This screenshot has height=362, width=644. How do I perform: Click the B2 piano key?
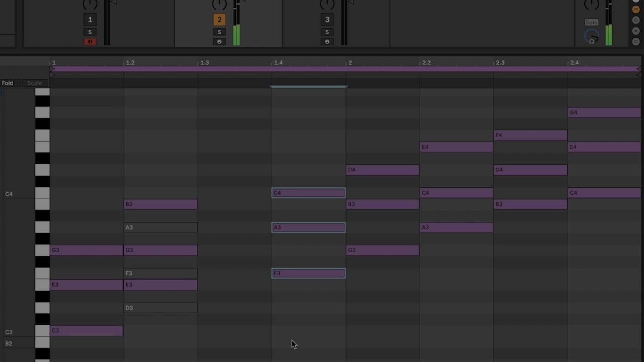point(42,342)
